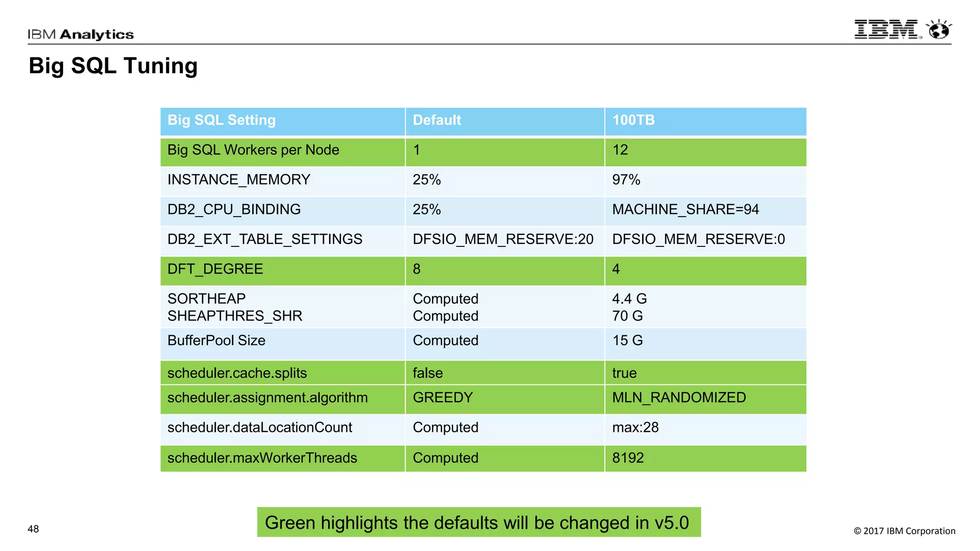
Task: Select the scheduler.assignment.algorithm cell
Action: coord(283,399)
